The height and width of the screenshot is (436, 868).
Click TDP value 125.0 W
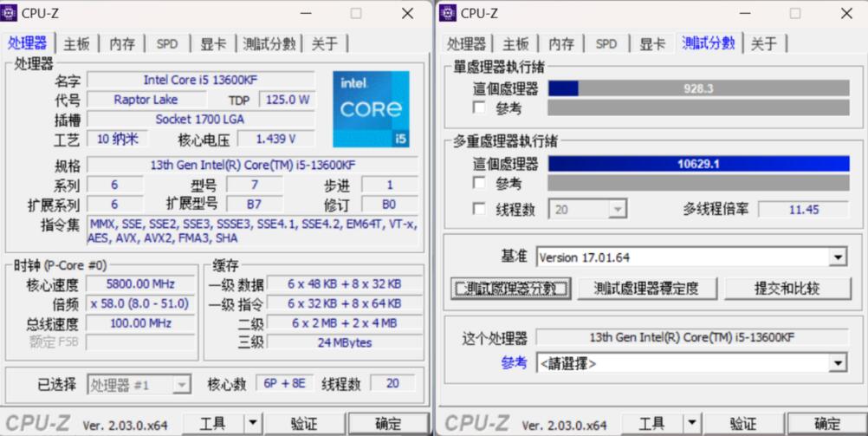click(288, 100)
